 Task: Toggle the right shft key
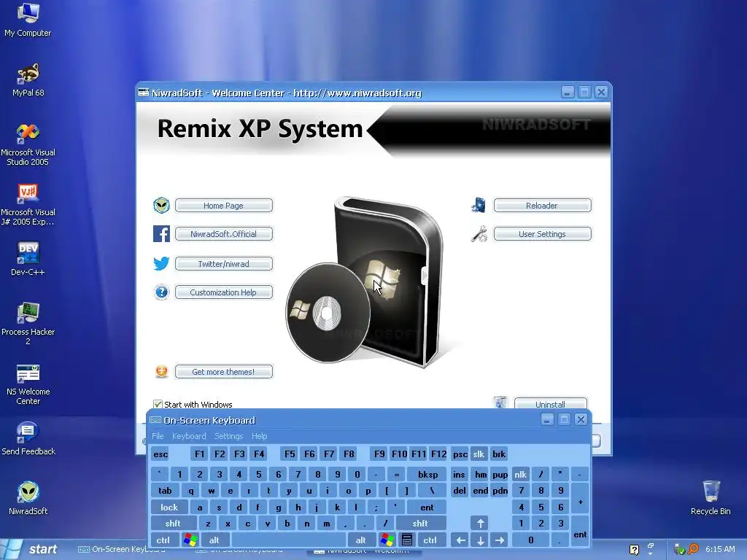[421, 524]
